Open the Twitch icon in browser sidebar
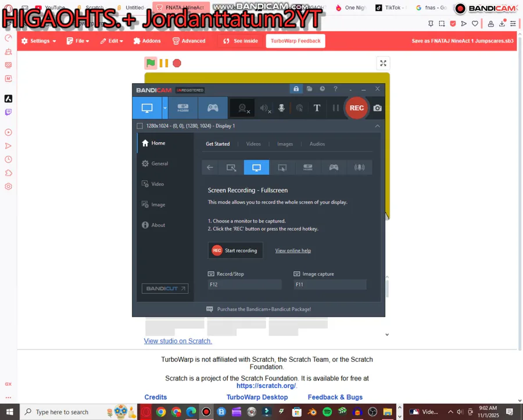This screenshot has width=523, height=420. pos(8,112)
